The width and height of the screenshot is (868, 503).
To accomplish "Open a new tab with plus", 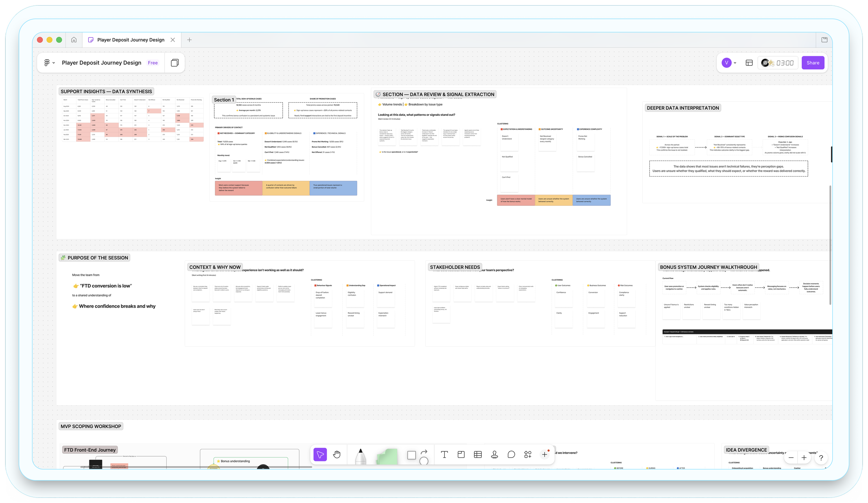I will 189,40.
